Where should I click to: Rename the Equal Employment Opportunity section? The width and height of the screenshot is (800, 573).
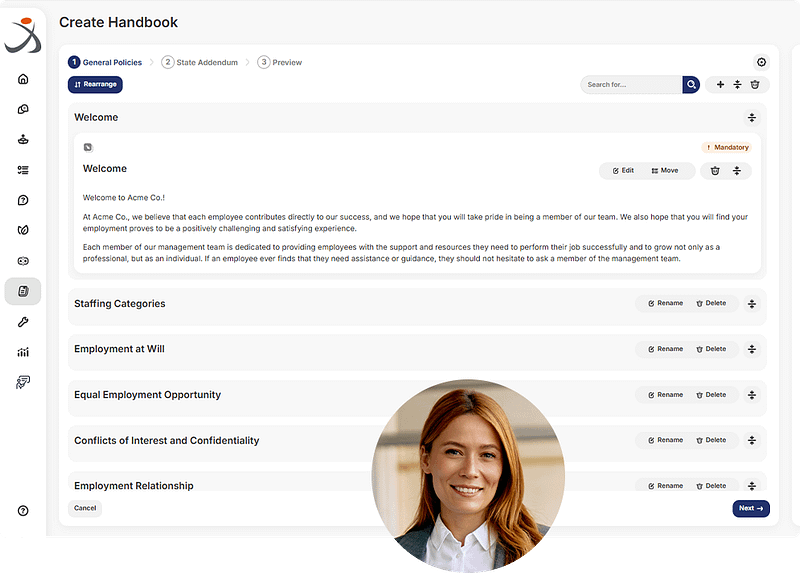coord(665,395)
